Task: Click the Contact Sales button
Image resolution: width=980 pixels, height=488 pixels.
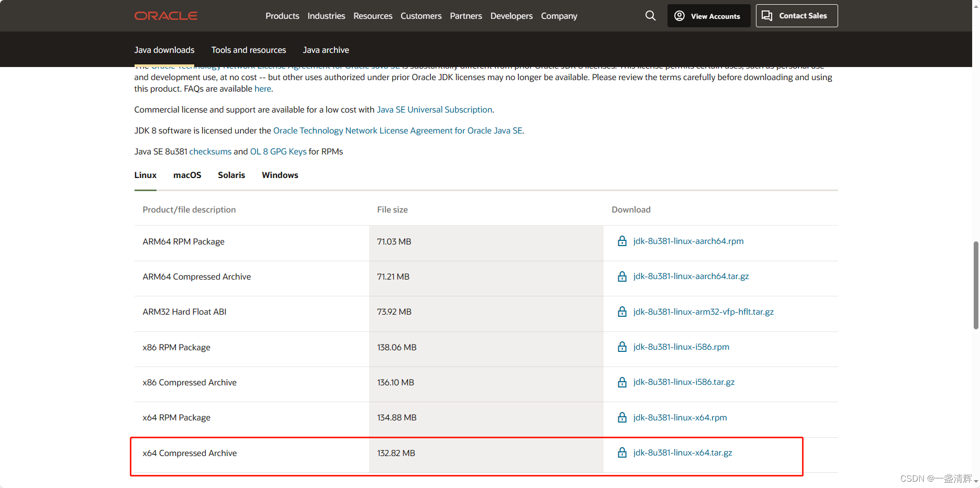Action: 797,16
